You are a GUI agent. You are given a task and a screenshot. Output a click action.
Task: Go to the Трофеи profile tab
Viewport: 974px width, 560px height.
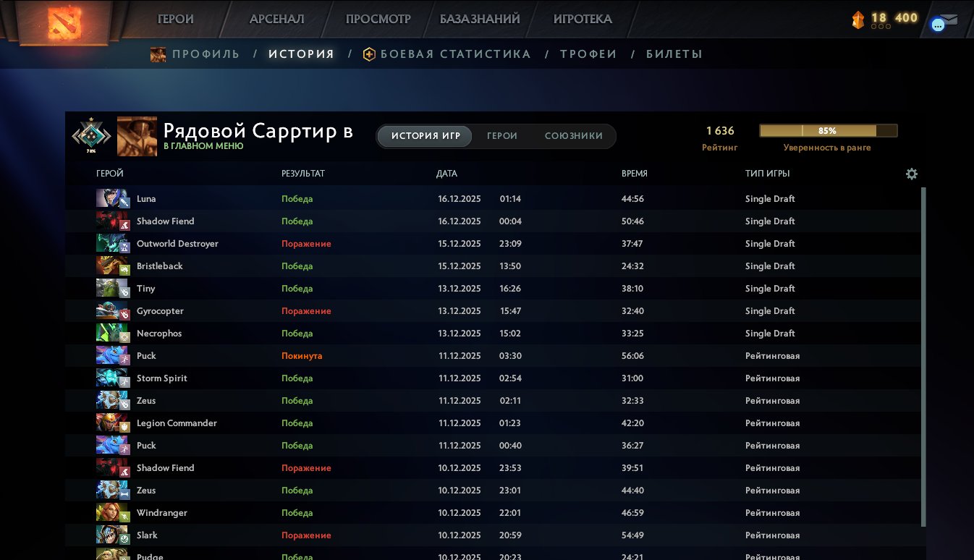coord(588,54)
